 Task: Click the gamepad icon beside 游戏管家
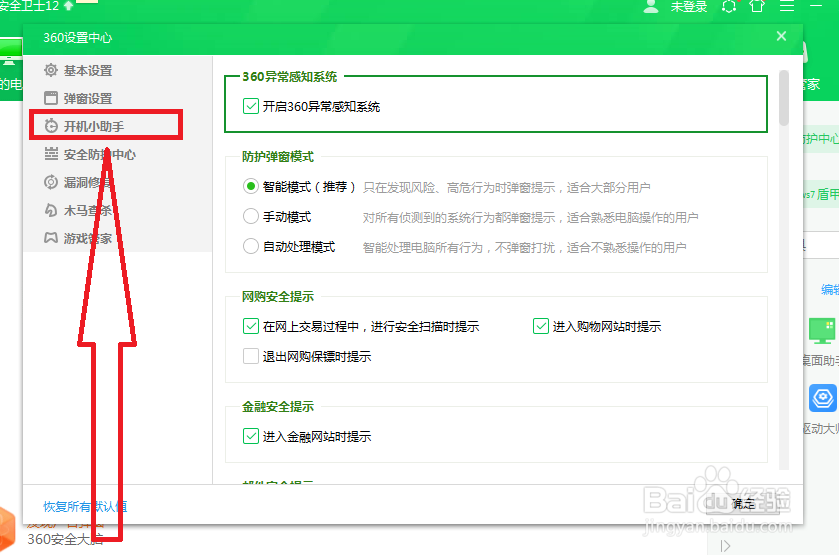[x=51, y=238]
